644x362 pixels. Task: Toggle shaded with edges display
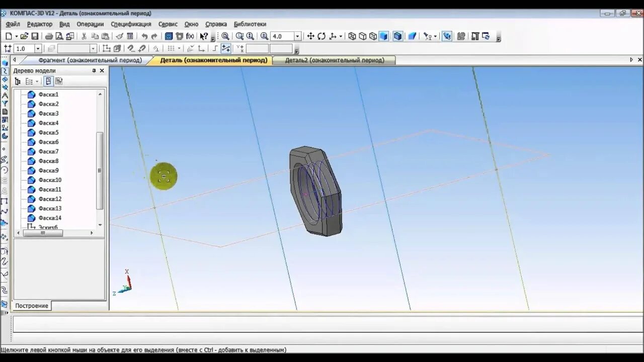click(x=398, y=36)
